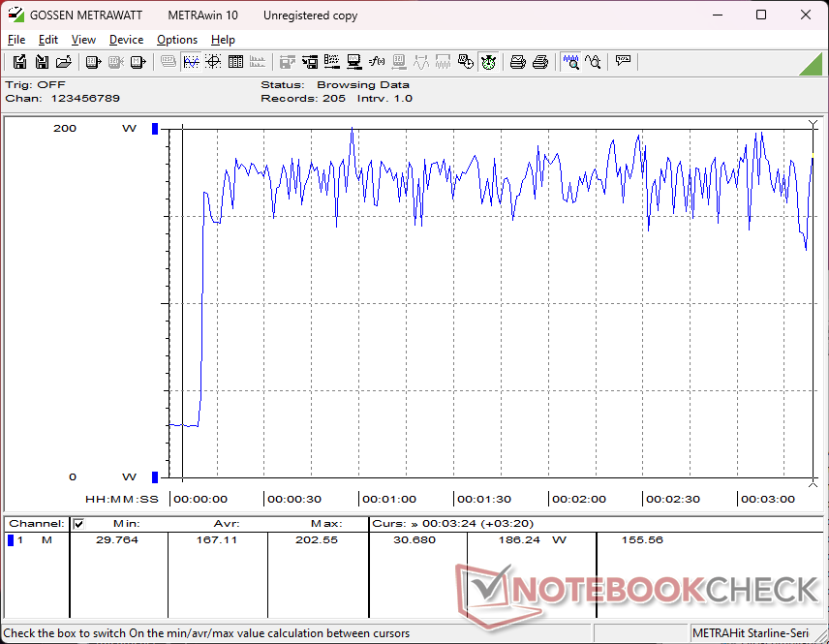The width and height of the screenshot is (829, 644).
Task: Activate the waveform magnifier zoom icon
Action: [x=571, y=62]
